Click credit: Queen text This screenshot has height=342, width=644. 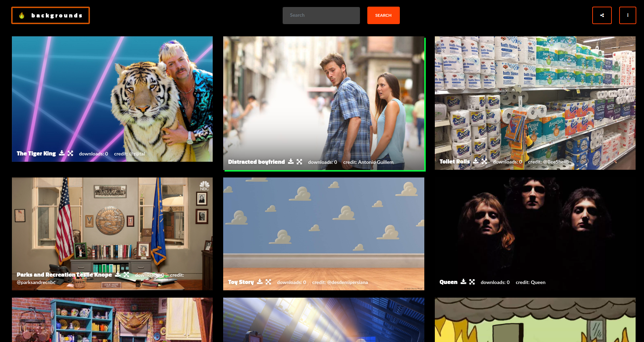point(531,282)
